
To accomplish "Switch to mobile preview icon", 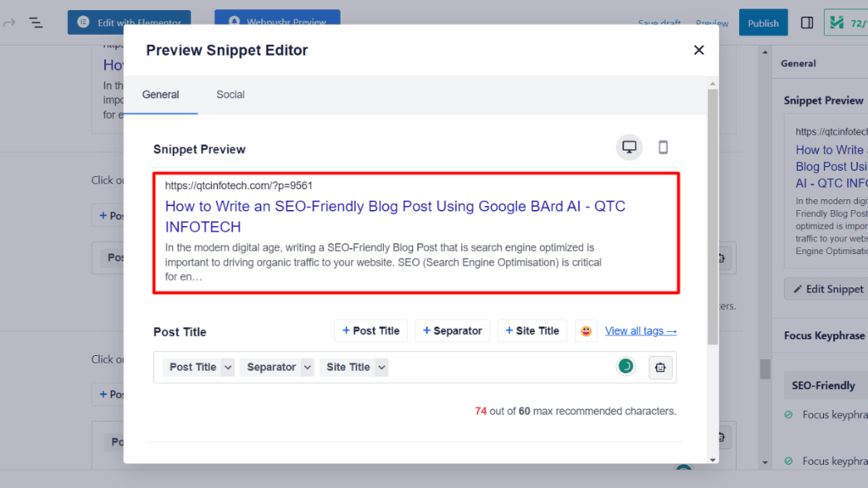I will click(663, 147).
